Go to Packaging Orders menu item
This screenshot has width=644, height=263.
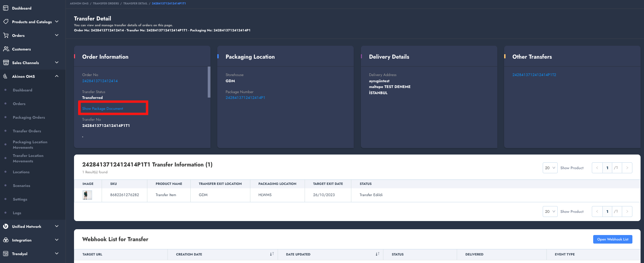tap(29, 117)
